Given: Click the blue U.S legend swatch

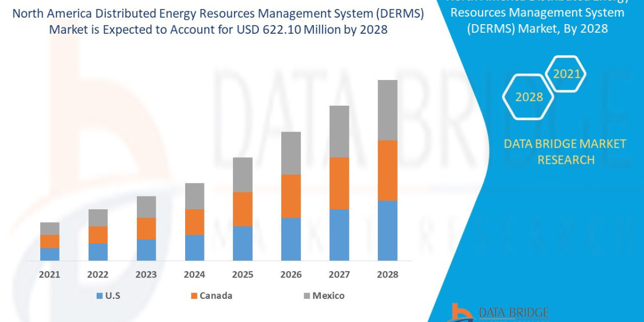Looking at the screenshot, I should pos(99,296).
